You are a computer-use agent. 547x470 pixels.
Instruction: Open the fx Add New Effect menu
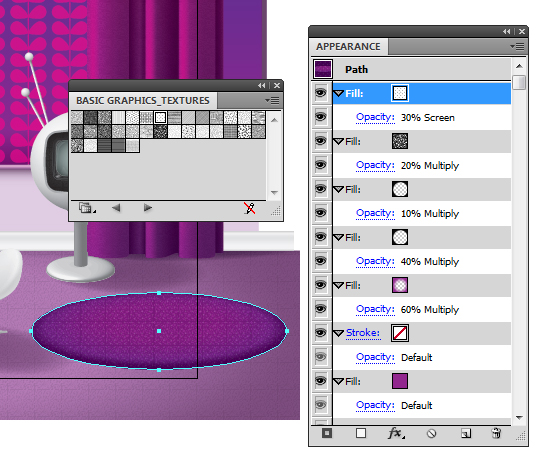click(396, 433)
